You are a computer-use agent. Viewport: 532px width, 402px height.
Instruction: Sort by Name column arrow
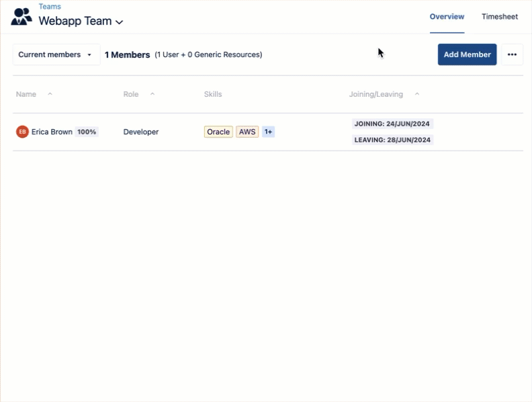[x=50, y=94]
